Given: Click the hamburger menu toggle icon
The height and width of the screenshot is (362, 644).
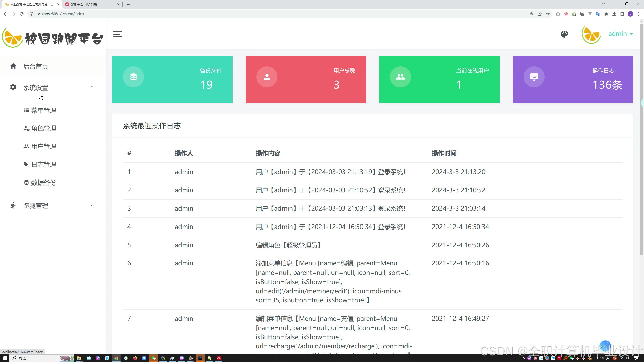Looking at the screenshot, I should pos(118,34).
